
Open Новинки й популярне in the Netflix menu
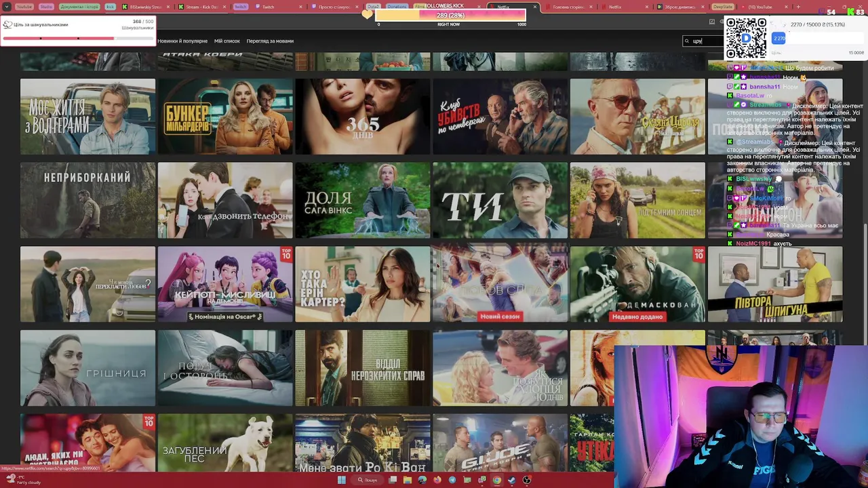pyautogui.click(x=182, y=41)
